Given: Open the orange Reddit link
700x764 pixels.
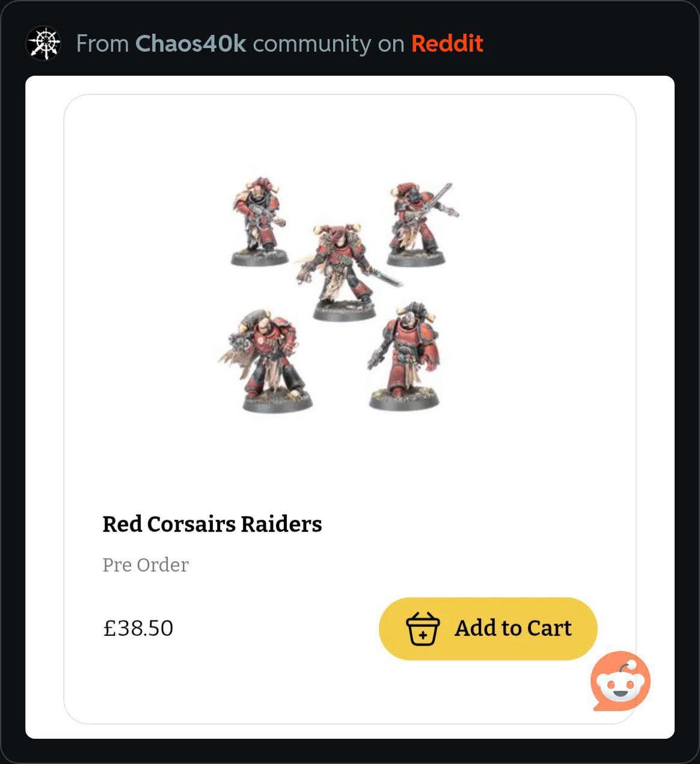Looking at the screenshot, I should [447, 44].
